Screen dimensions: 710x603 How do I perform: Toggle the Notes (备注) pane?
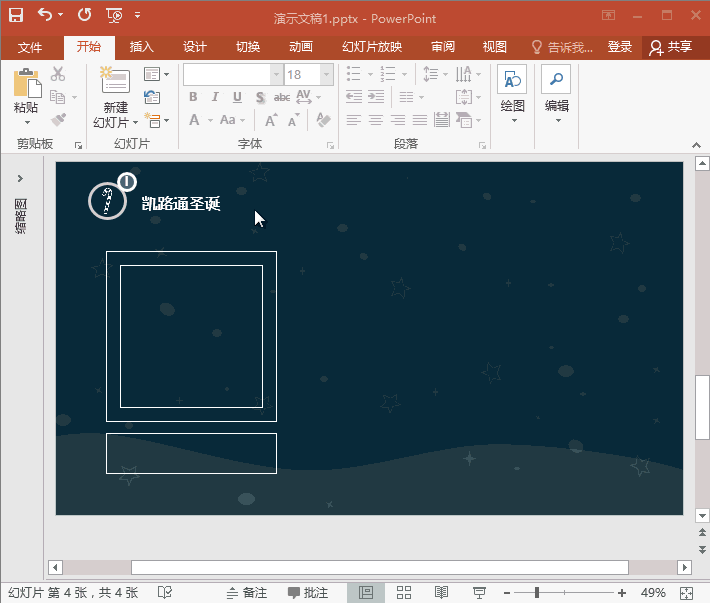point(246,593)
